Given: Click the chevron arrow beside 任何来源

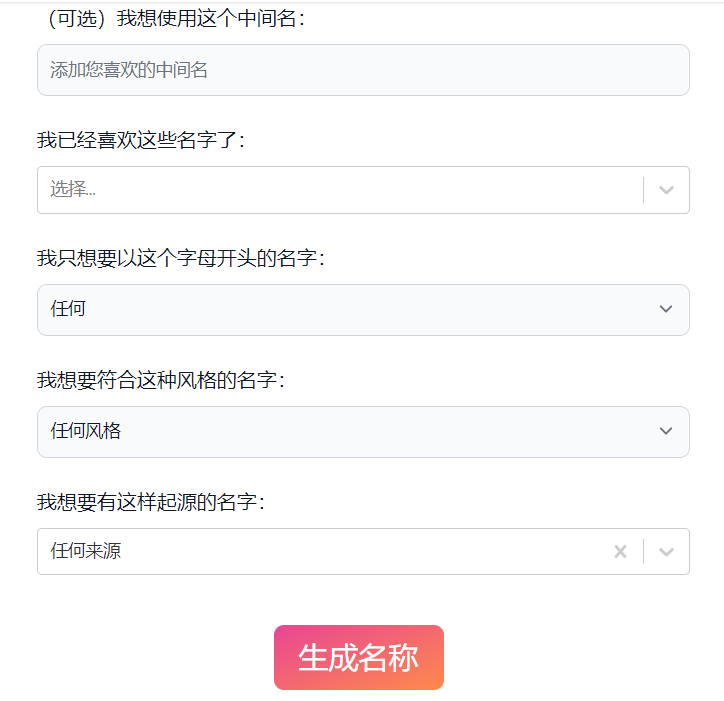Looking at the screenshot, I should [667, 552].
